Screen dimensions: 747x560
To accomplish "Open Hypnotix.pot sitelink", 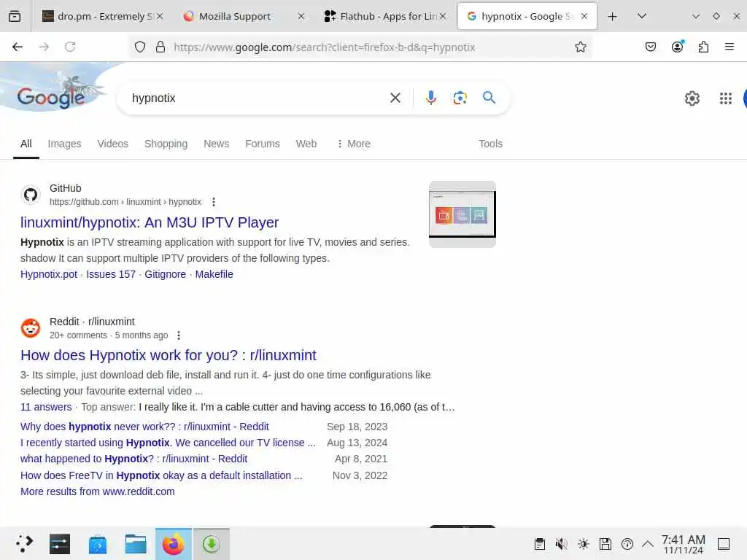I will point(49,274).
